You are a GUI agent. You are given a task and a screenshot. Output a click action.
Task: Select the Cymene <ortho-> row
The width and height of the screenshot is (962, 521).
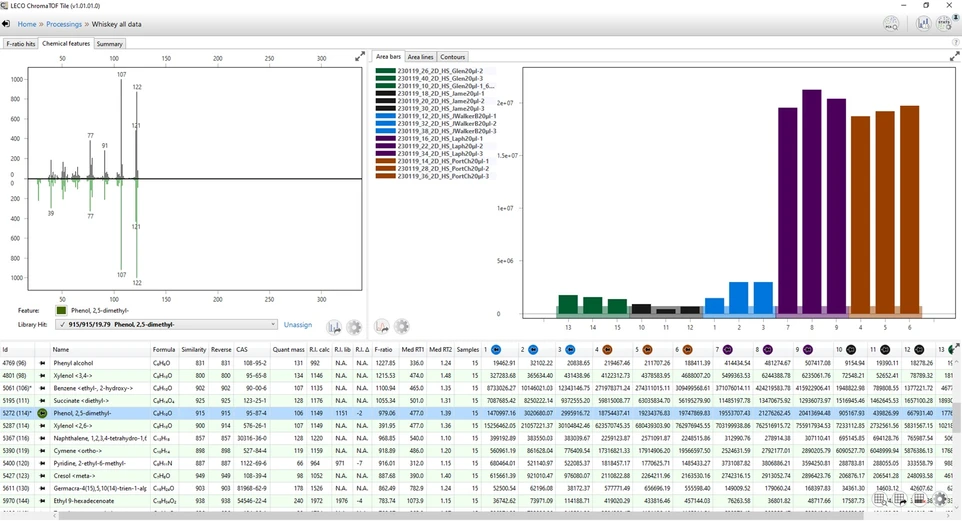tap(476, 450)
